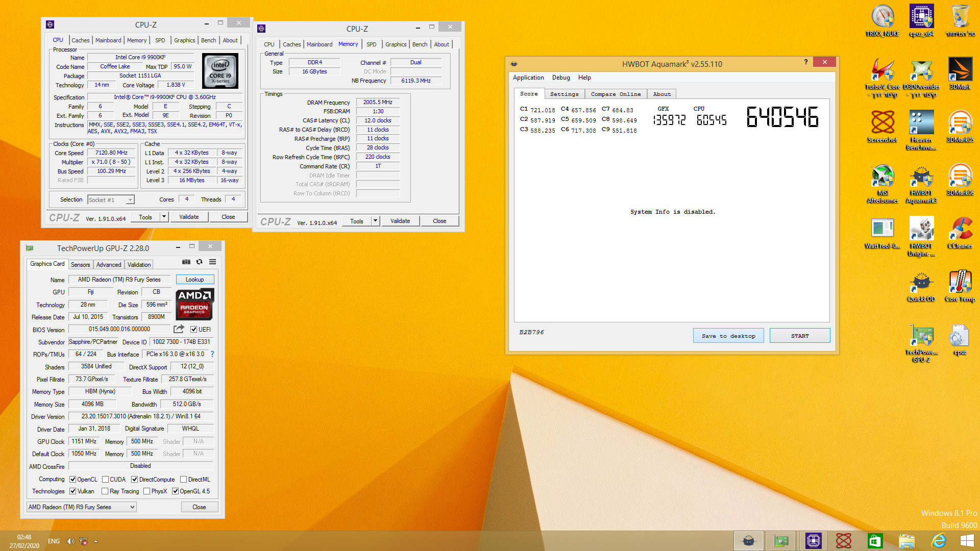980x551 pixels.
Task: Click the Aquamark help question mark
Action: (806, 62)
